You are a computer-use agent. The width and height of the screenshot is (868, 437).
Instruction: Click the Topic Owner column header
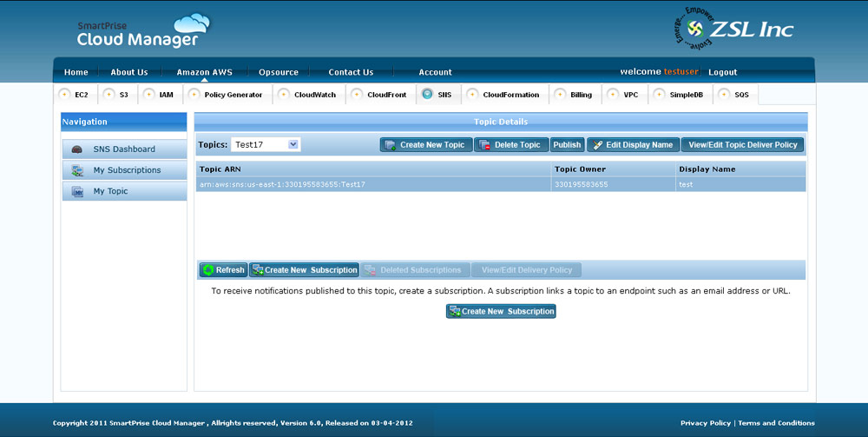click(x=614, y=169)
